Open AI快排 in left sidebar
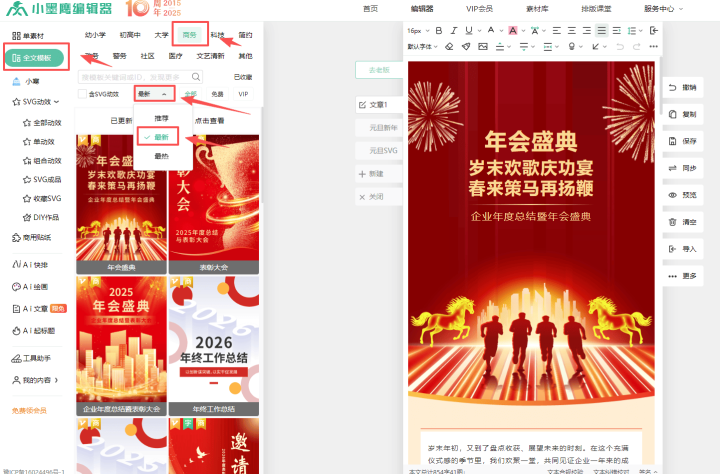The height and width of the screenshot is (474, 720). [30, 265]
